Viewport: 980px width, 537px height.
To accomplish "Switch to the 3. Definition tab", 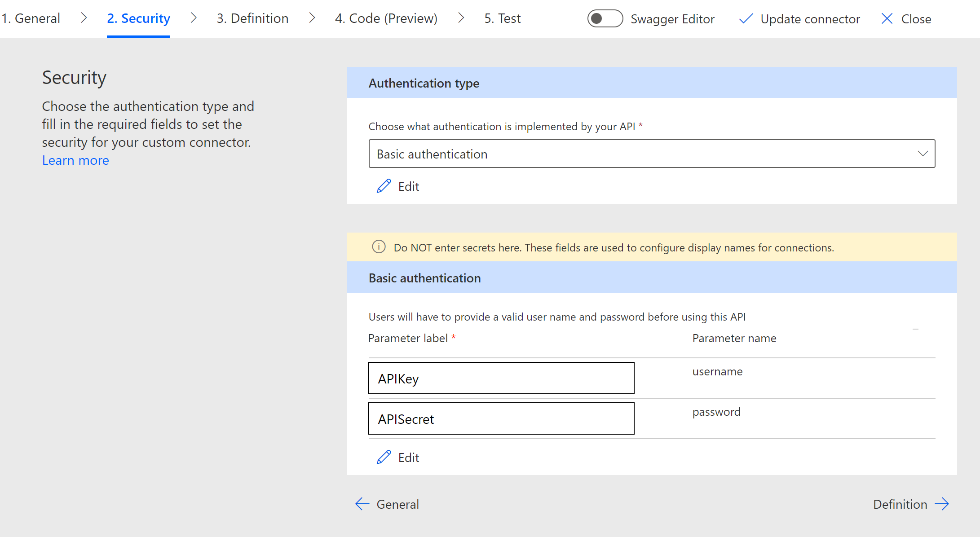I will tap(252, 18).
